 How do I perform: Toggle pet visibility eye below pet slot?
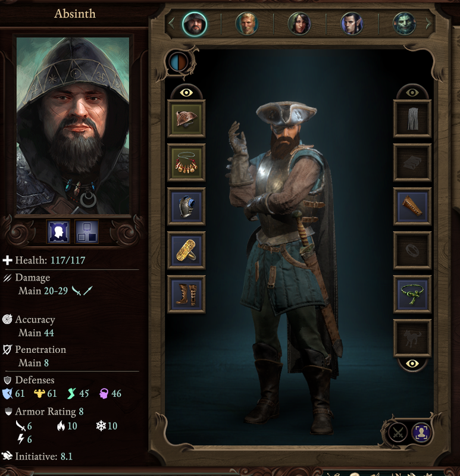(x=412, y=364)
